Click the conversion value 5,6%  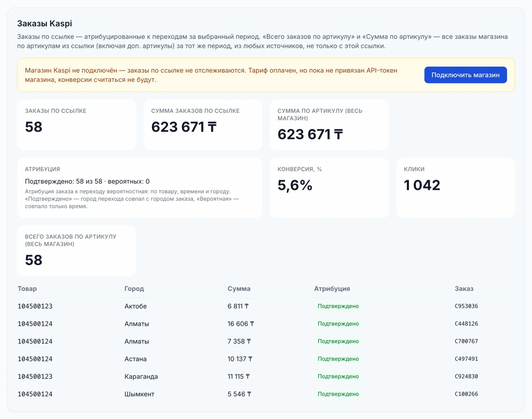295,185
